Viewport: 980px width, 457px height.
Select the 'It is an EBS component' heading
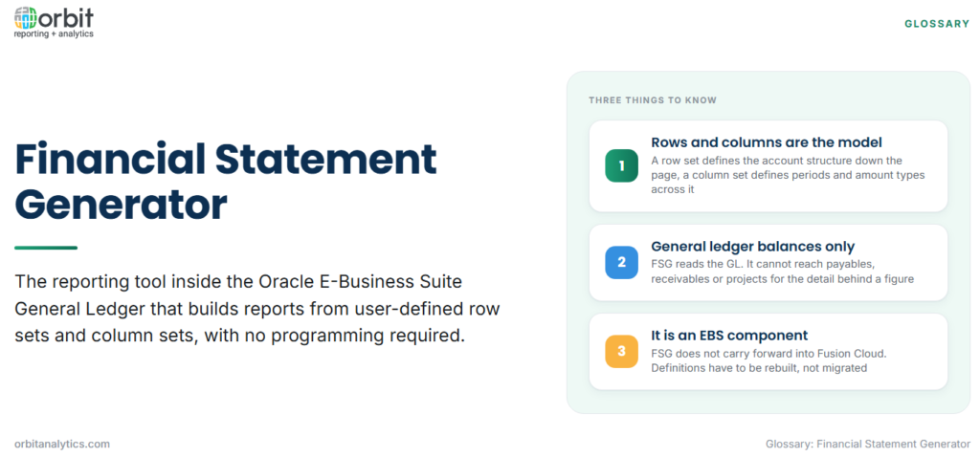(x=729, y=335)
